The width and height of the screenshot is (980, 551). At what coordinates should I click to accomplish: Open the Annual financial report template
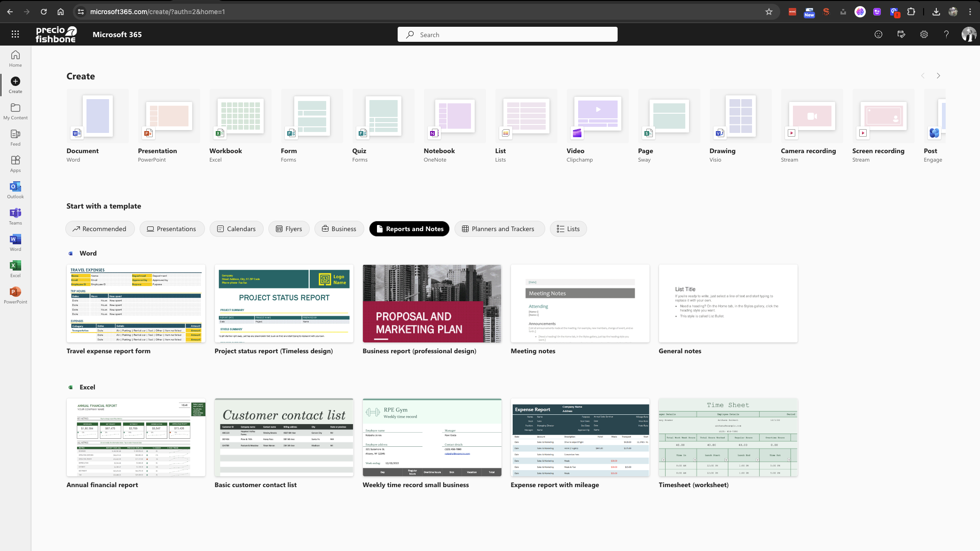click(x=136, y=437)
